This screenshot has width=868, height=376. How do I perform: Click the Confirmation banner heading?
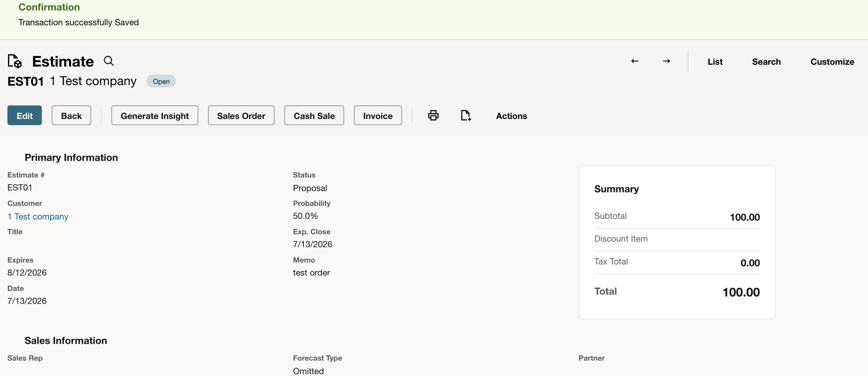point(49,7)
